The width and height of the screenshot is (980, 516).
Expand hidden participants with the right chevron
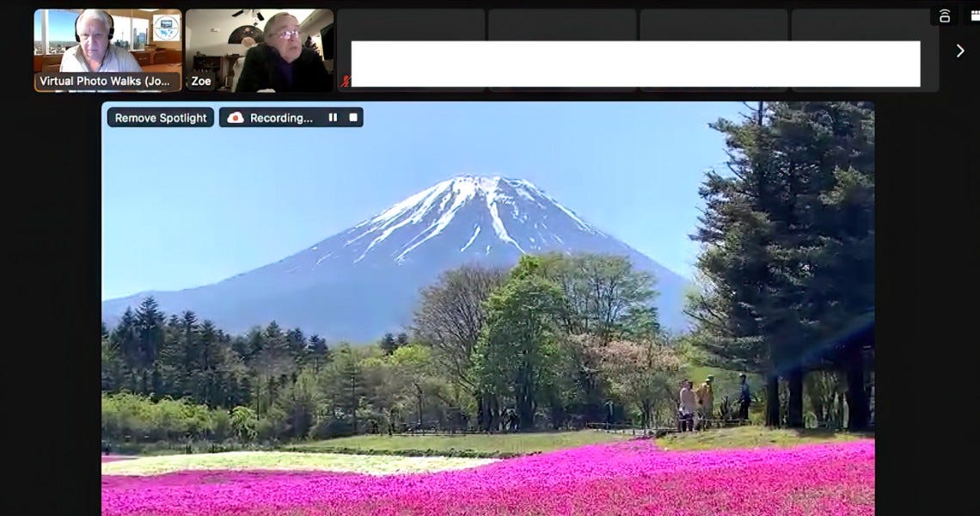(960, 51)
